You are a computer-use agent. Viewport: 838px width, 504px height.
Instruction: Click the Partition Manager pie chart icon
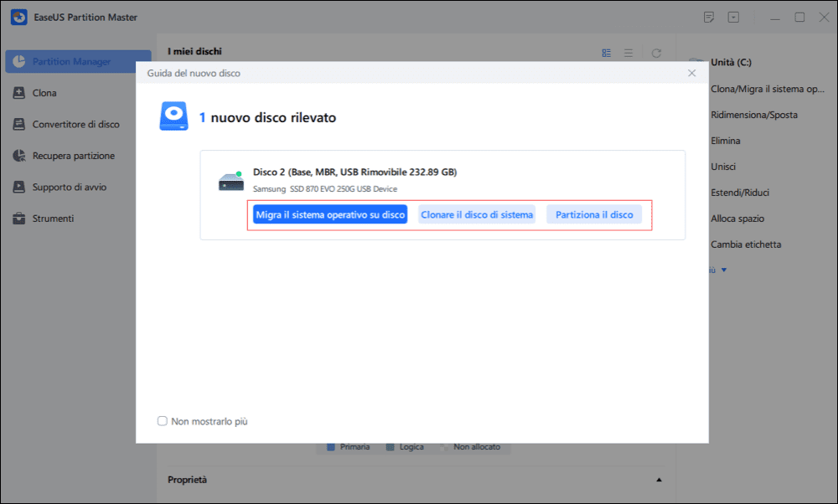pyautogui.click(x=19, y=61)
